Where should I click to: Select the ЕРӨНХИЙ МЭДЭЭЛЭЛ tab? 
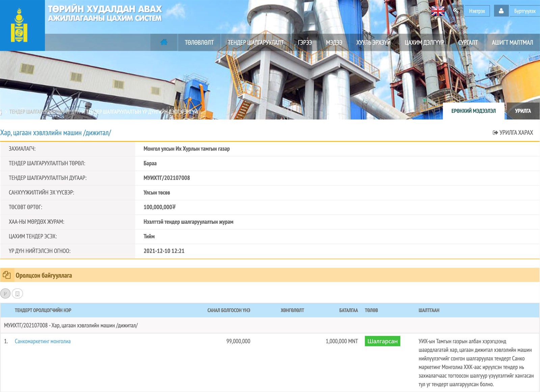tap(474, 111)
